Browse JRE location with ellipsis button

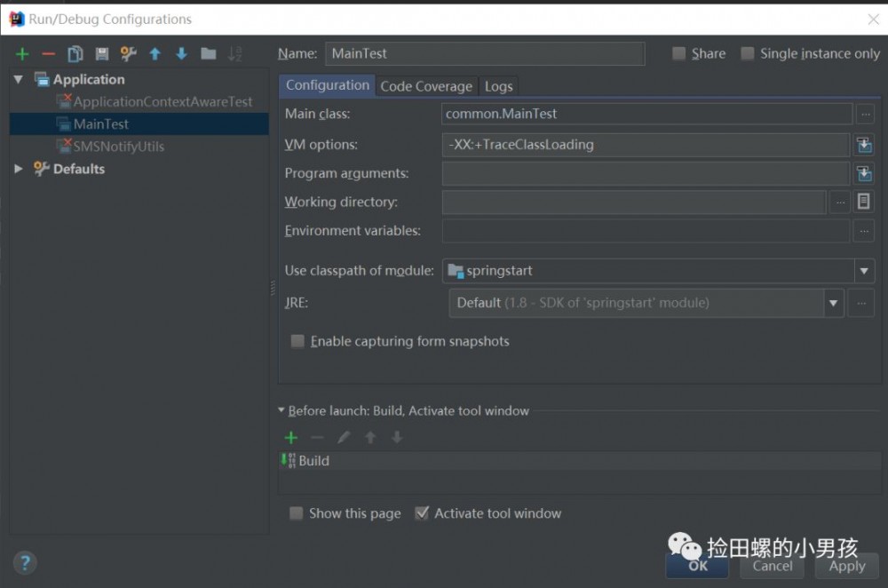pyautogui.click(x=861, y=304)
